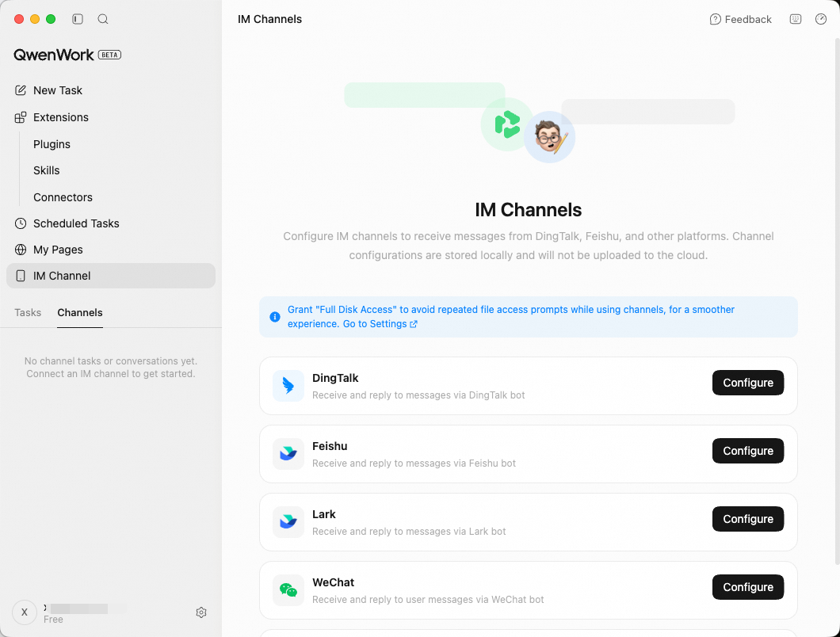Toggle the sidebar panel icon
The image size is (840, 637).
tap(78, 19)
